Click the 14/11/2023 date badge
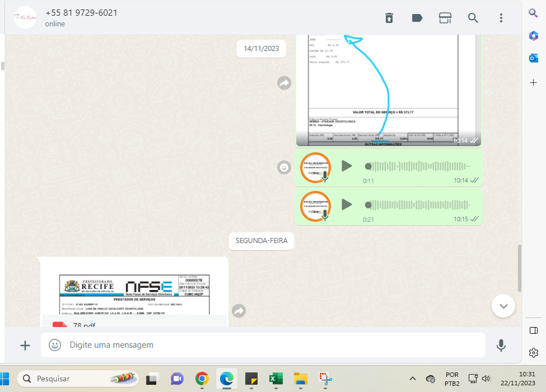This screenshot has width=546, height=392. click(x=261, y=49)
